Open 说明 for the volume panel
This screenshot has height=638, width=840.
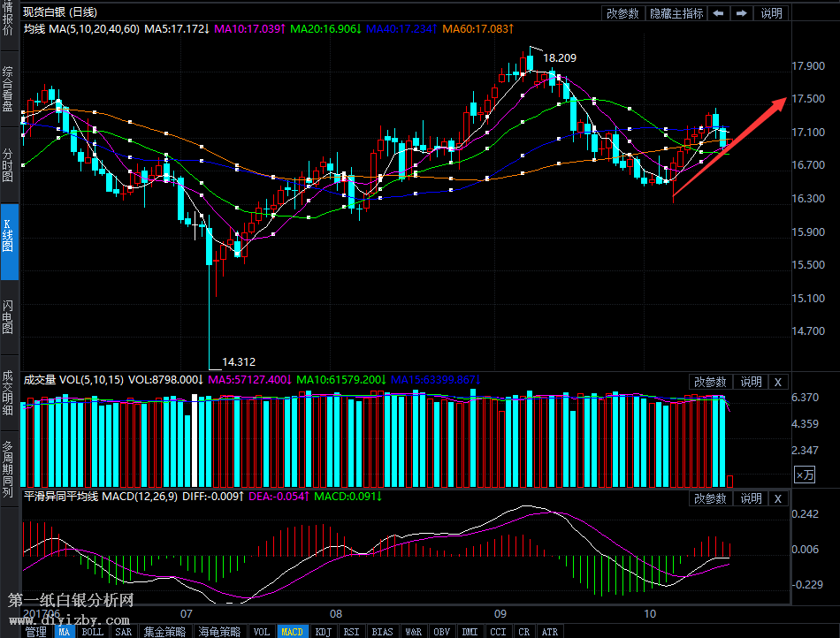[x=751, y=382]
